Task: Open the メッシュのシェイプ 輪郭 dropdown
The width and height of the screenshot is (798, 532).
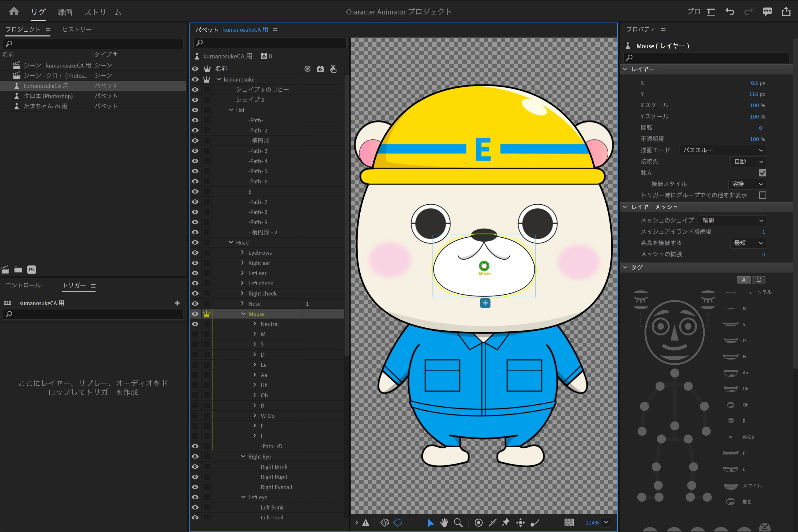Action: 732,220
